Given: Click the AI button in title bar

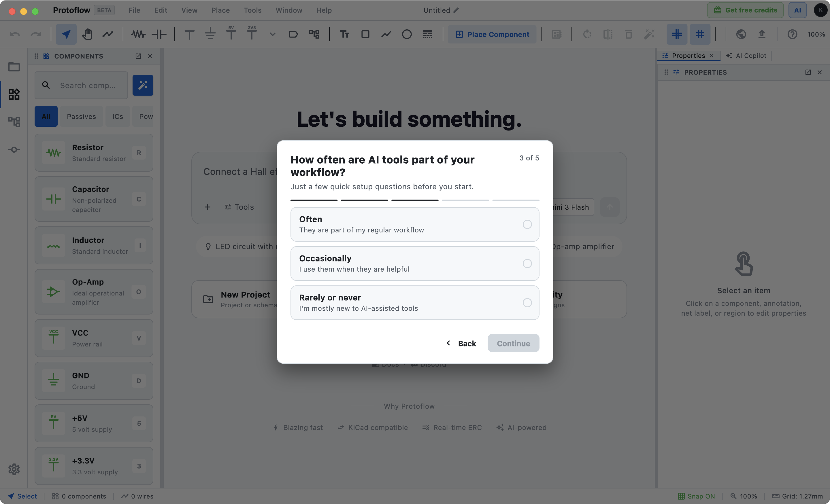Looking at the screenshot, I should 797,10.
